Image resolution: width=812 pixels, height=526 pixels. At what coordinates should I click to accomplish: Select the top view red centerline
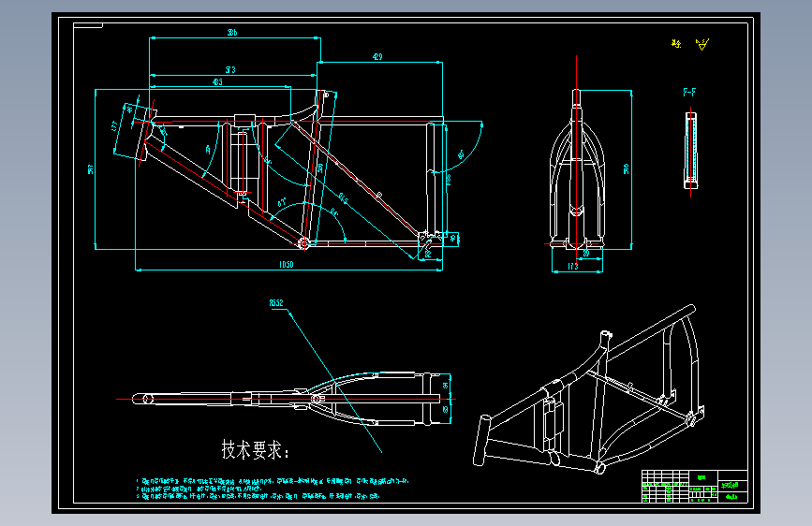286,399
